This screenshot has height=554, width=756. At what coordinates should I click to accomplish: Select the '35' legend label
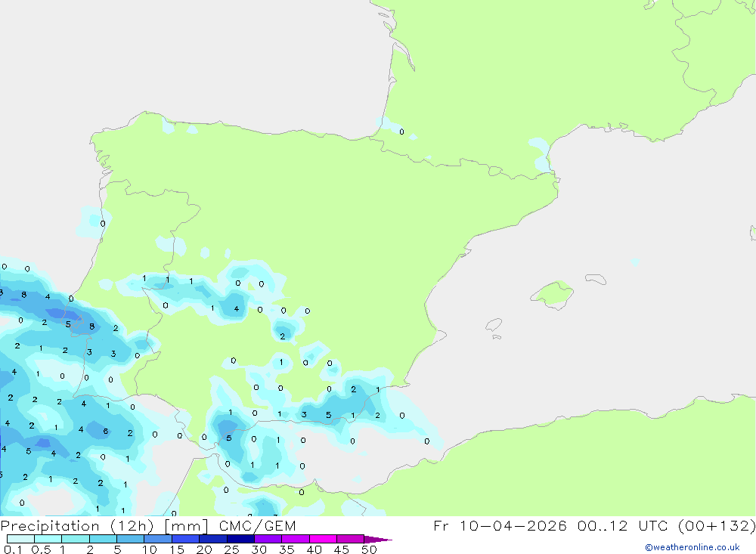[x=287, y=549]
